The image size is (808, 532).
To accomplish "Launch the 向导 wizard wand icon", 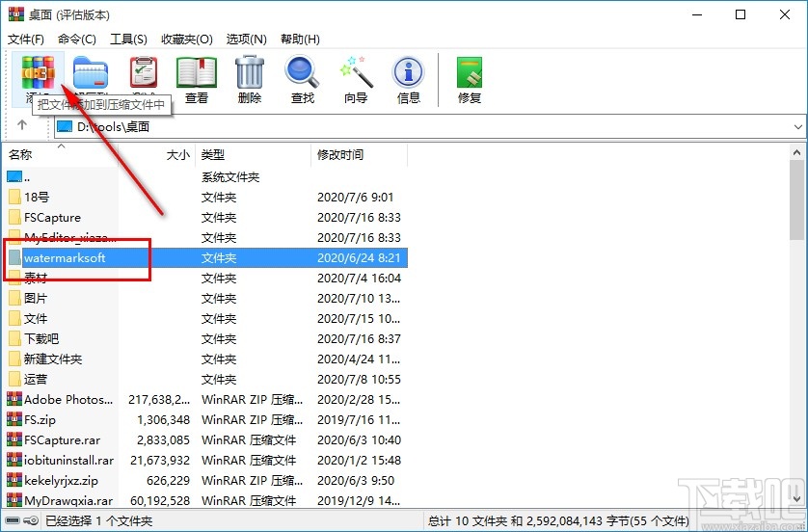I will [356, 73].
